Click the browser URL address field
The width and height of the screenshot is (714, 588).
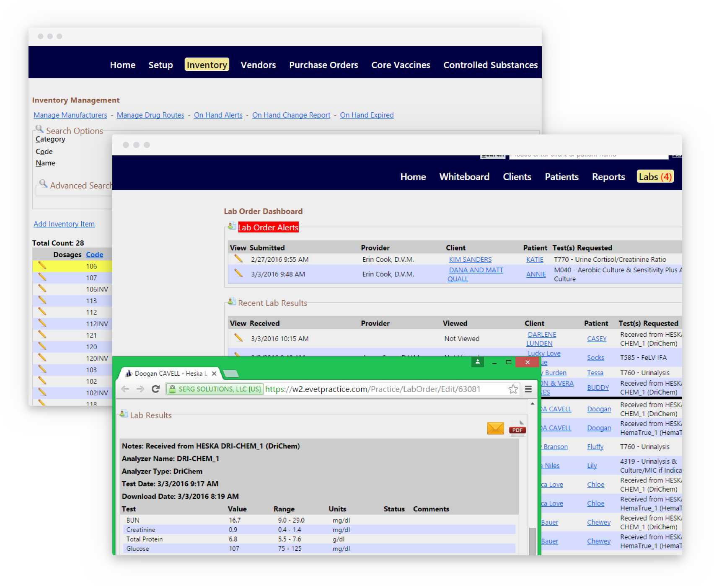377,389
